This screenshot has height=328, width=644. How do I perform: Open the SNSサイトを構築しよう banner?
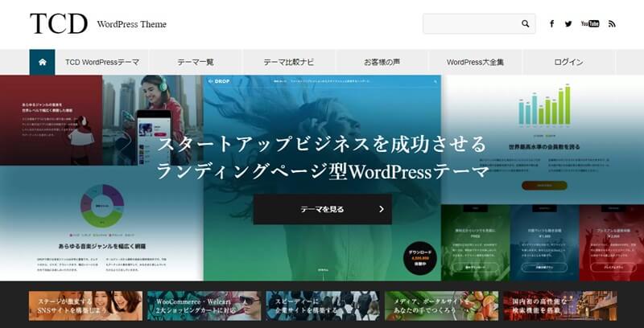[86, 305]
